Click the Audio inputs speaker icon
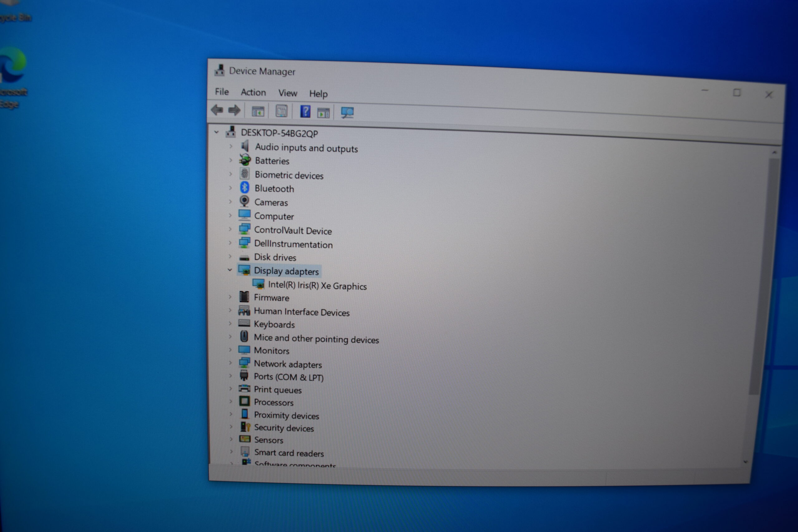 [245, 146]
